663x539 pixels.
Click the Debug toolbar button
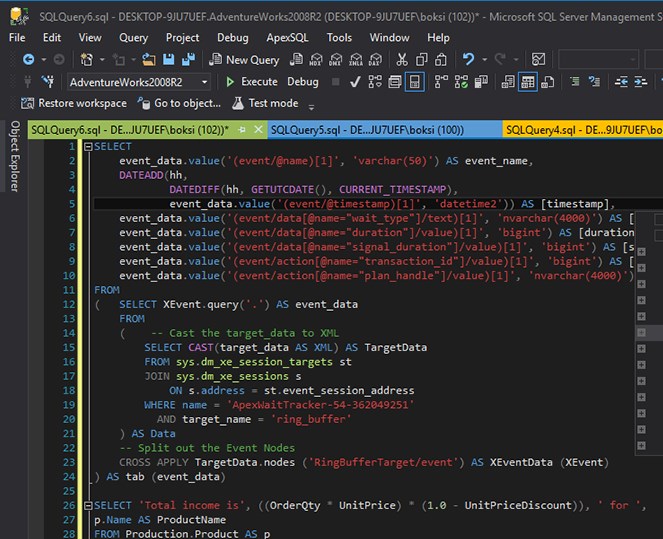click(x=303, y=82)
